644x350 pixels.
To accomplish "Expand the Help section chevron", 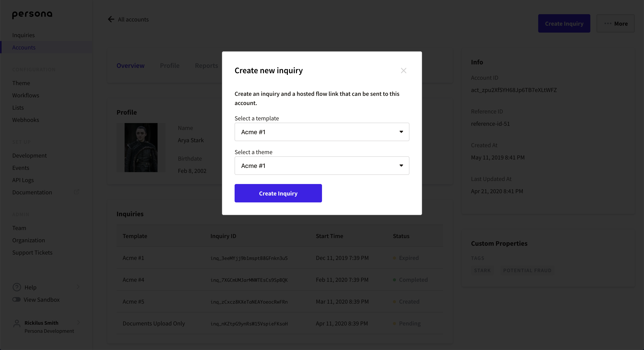I will click(x=78, y=287).
